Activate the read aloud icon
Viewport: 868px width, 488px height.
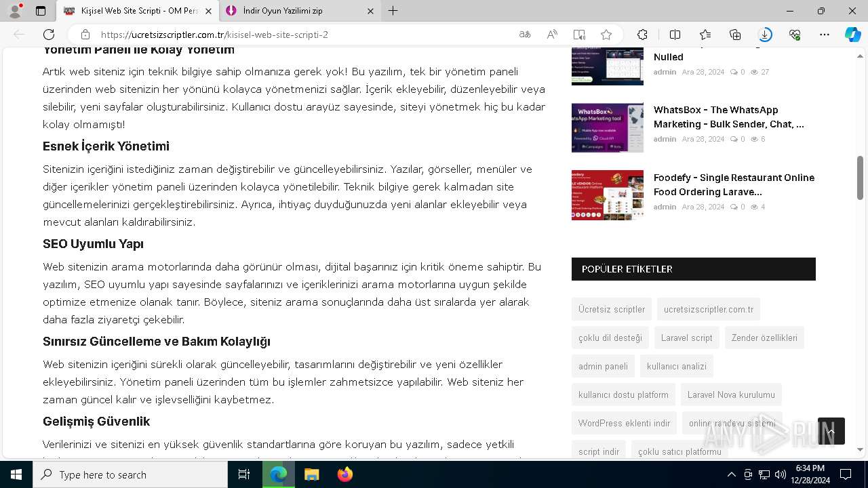[552, 35]
